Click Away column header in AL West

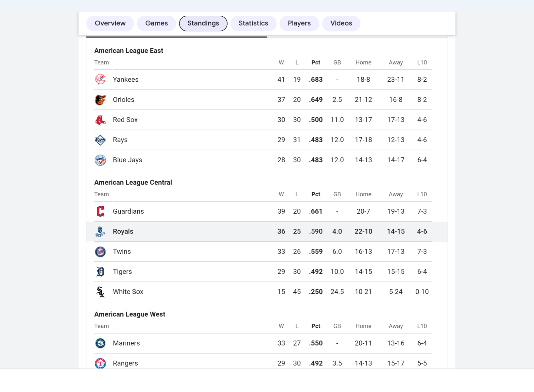click(396, 326)
